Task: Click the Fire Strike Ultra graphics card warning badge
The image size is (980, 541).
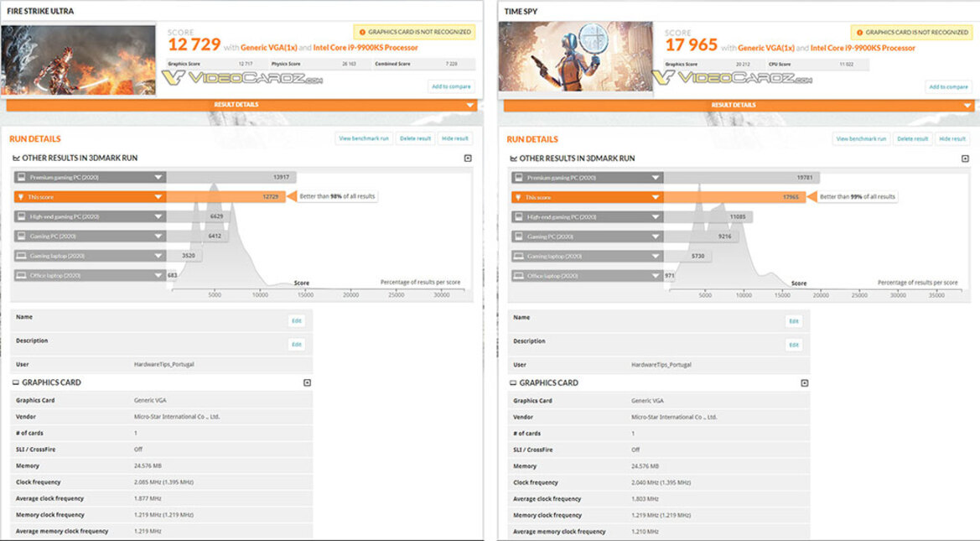Action: pos(414,32)
